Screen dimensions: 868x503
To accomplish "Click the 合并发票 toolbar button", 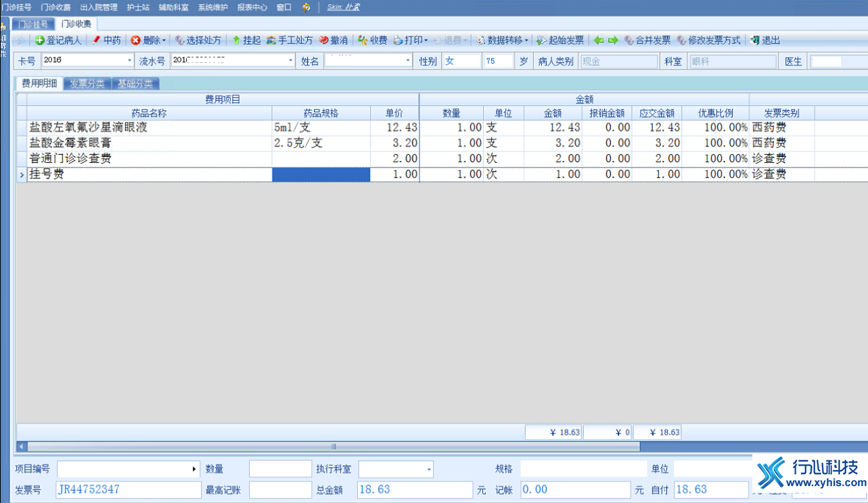I will [647, 41].
